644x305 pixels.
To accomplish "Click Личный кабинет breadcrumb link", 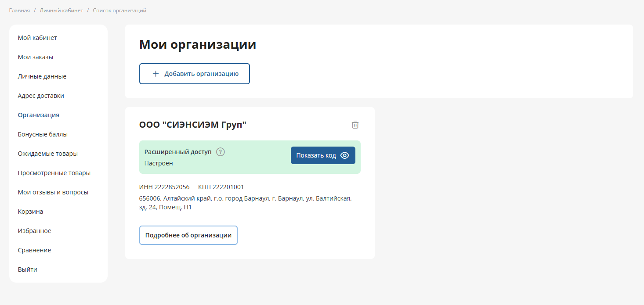I will [x=61, y=11].
